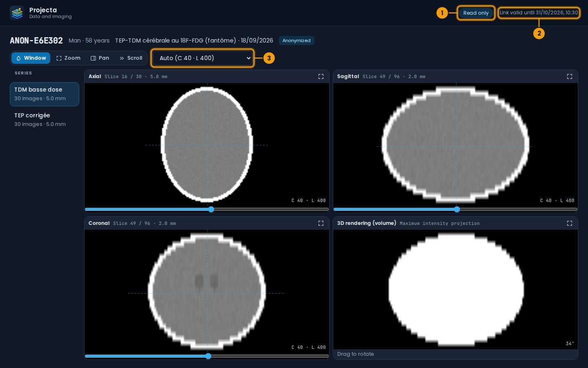Screen dimensions: 588x368
Task: Click the Axial Slice 16 / 30 label
Action: (x=136, y=76)
